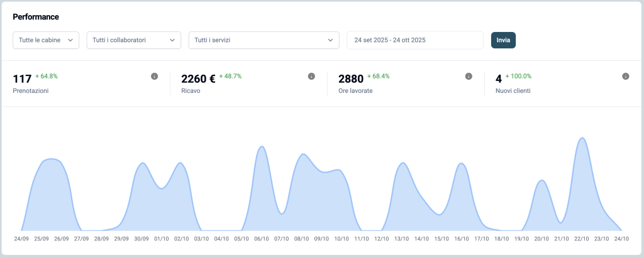Click the date range field
This screenshot has height=258, width=644.
tap(414, 40)
